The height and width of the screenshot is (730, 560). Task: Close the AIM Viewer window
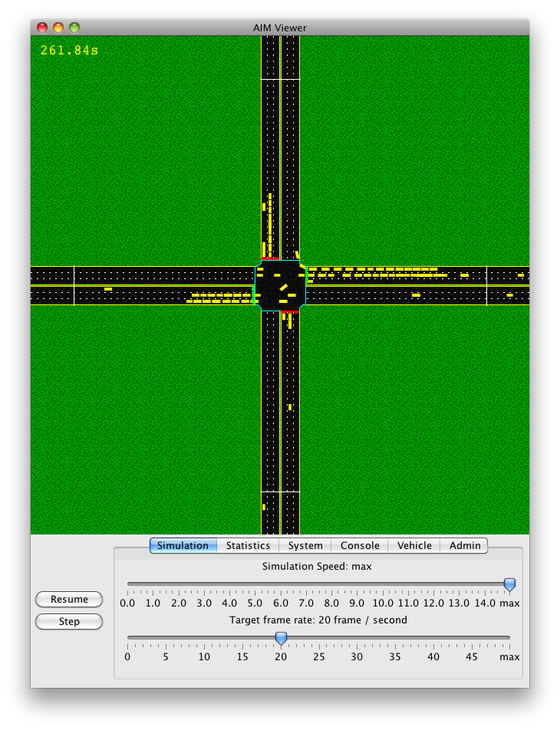point(43,28)
